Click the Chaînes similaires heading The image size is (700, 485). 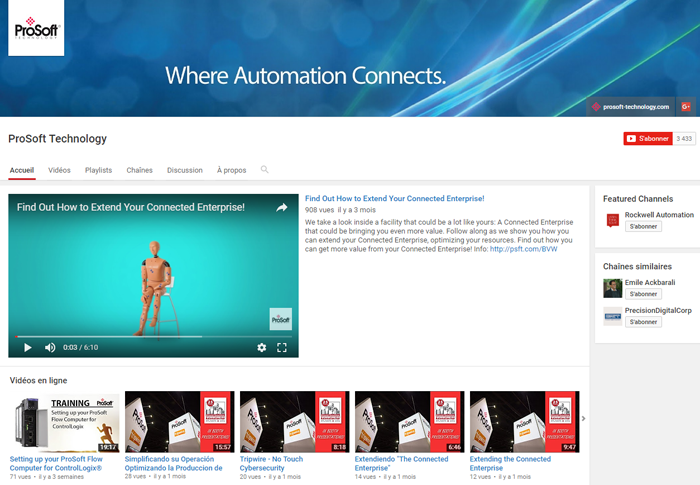click(x=637, y=266)
